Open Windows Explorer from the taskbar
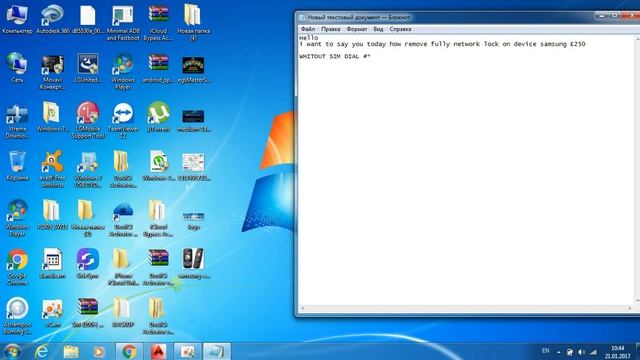 pyautogui.click(x=71, y=351)
